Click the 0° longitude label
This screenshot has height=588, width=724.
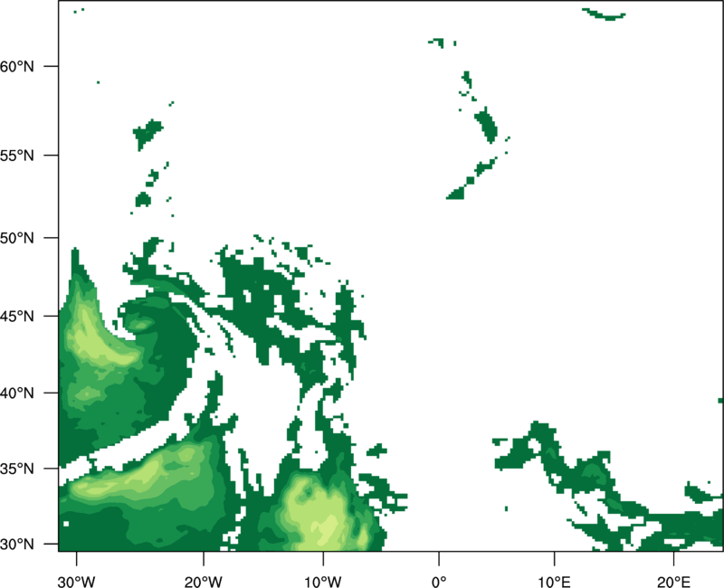[x=439, y=582]
